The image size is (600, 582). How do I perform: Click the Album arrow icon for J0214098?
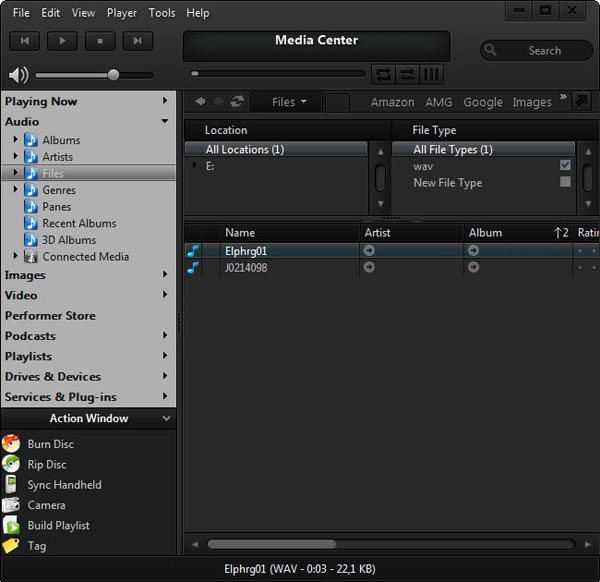(x=473, y=267)
